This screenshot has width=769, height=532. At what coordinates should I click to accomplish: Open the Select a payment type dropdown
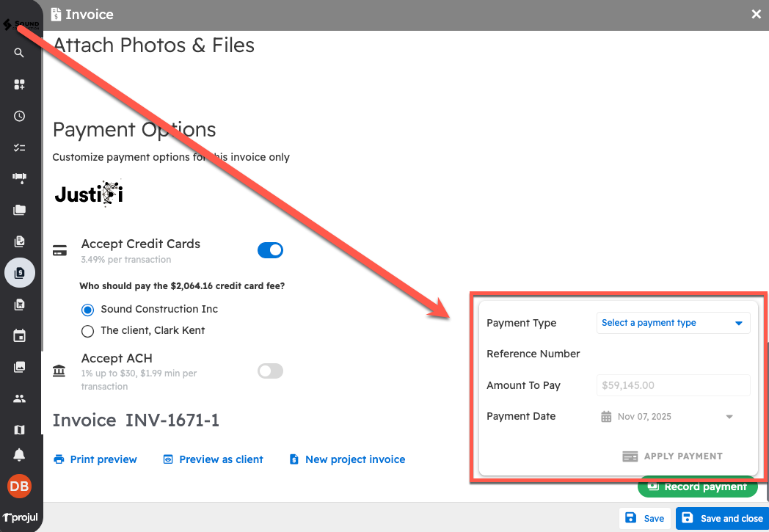point(673,323)
